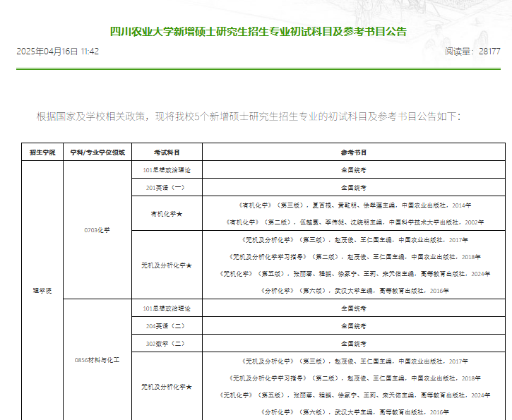Click the 有机化学★ subject cell
Image resolution: width=512 pixels, height=420 pixels.
click(x=167, y=214)
